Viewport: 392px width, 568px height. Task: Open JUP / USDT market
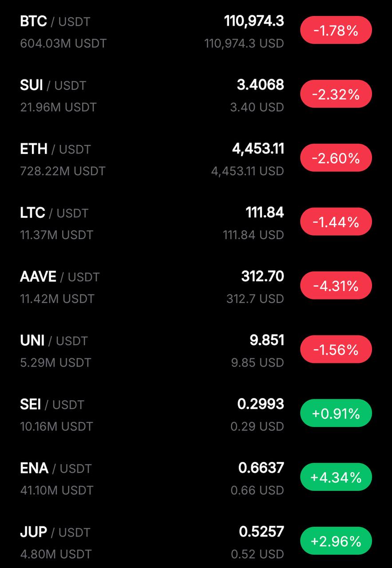click(196, 541)
